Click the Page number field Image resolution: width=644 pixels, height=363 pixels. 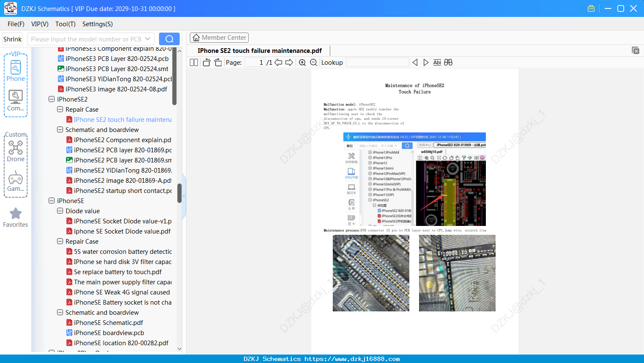coord(255,63)
